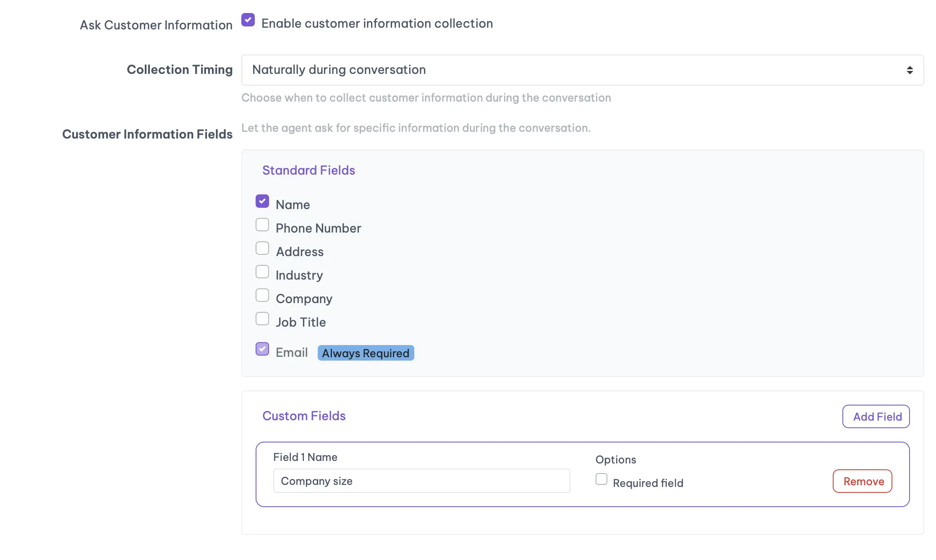Click the Field 1 Name input
The height and width of the screenshot is (560, 936).
pos(421,481)
